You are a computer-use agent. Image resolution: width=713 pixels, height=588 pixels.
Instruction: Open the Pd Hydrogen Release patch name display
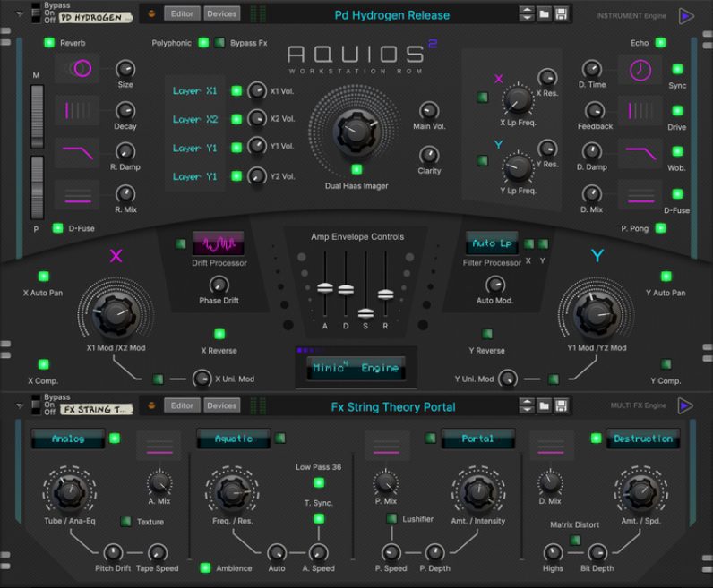pyautogui.click(x=392, y=15)
